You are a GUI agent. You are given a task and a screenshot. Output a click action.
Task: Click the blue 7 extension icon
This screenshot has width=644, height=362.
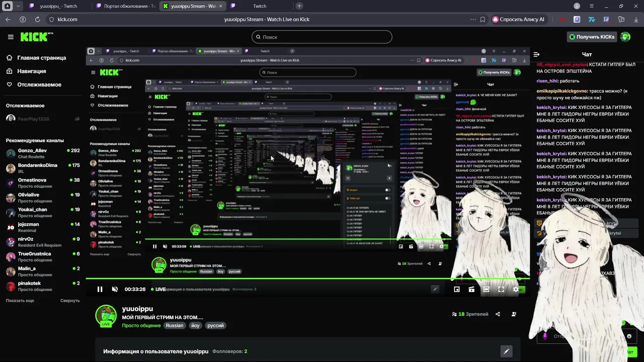pos(592,19)
